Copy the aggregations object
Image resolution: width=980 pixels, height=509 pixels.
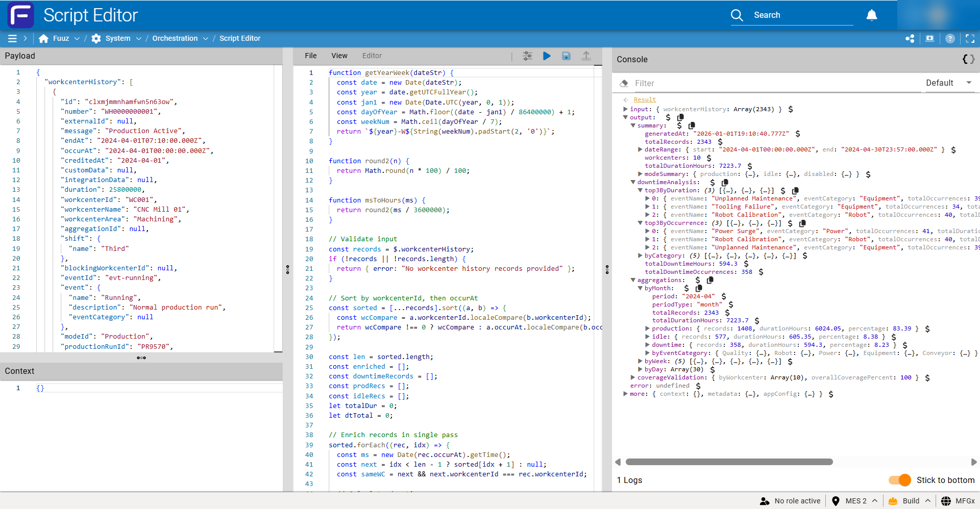(x=709, y=280)
